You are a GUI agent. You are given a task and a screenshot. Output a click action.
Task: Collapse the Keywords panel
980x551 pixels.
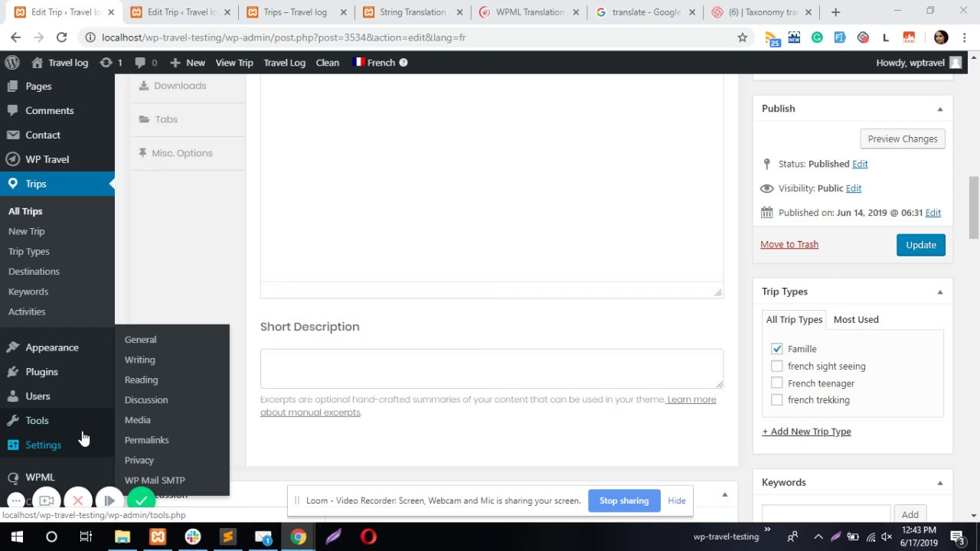point(939,482)
